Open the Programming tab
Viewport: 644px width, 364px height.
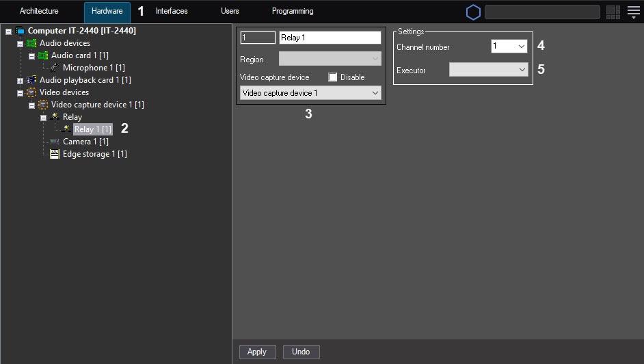(x=292, y=12)
